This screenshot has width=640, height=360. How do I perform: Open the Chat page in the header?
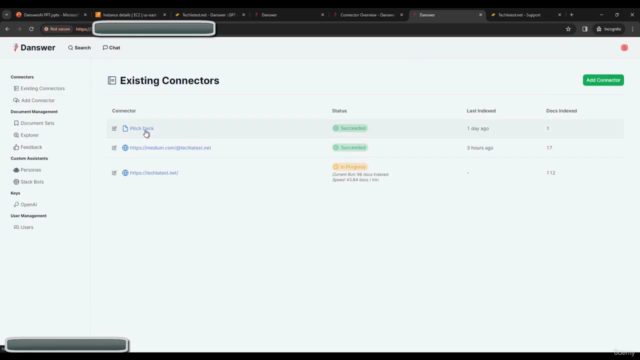pyautogui.click(x=111, y=48)
